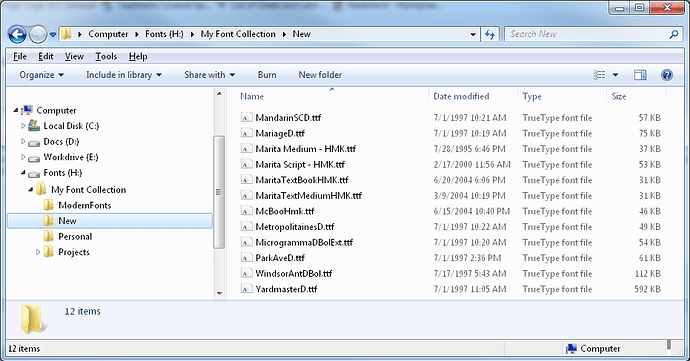Select the Personal folder in tree

[75, 236]
